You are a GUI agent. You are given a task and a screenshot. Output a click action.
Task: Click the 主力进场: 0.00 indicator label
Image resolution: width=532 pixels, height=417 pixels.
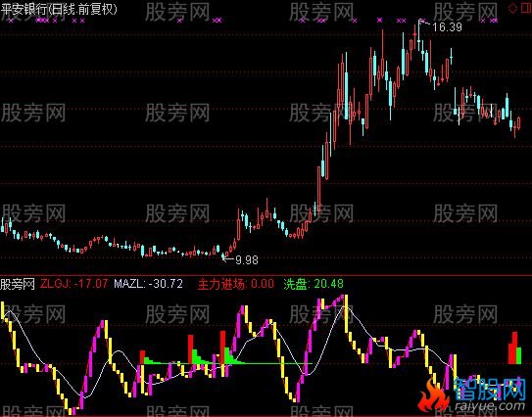(x=236, y=284)
